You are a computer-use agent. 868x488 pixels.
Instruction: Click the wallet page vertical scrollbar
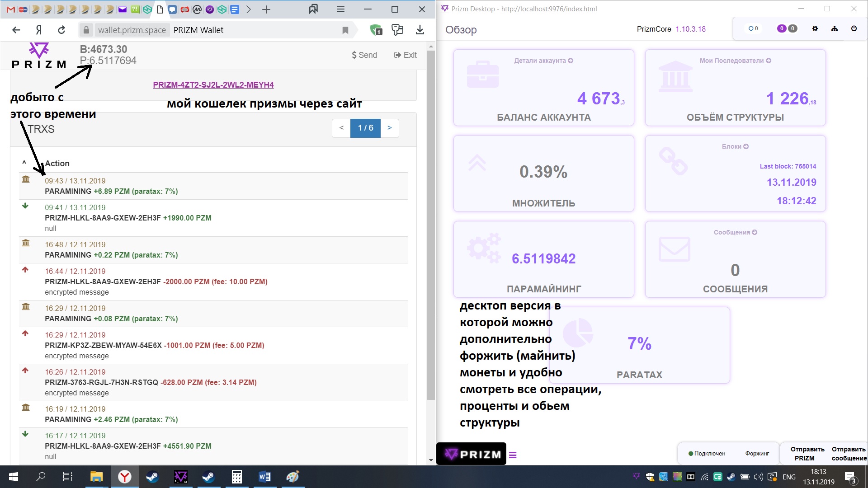coord(431,225)
